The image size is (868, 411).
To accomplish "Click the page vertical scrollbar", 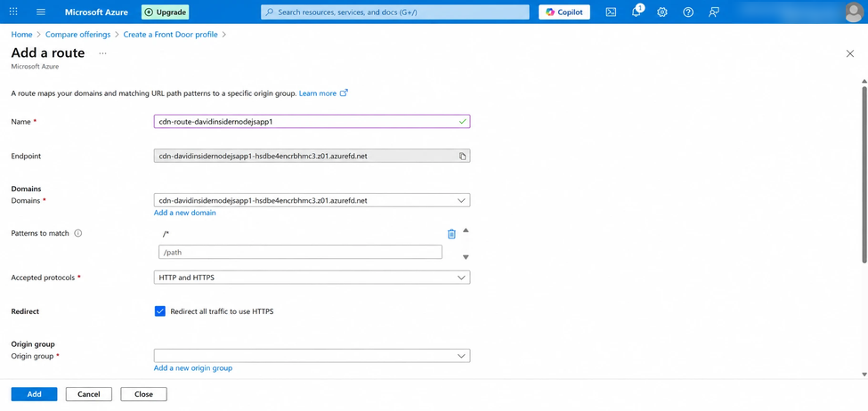I will tap(864, 174).
